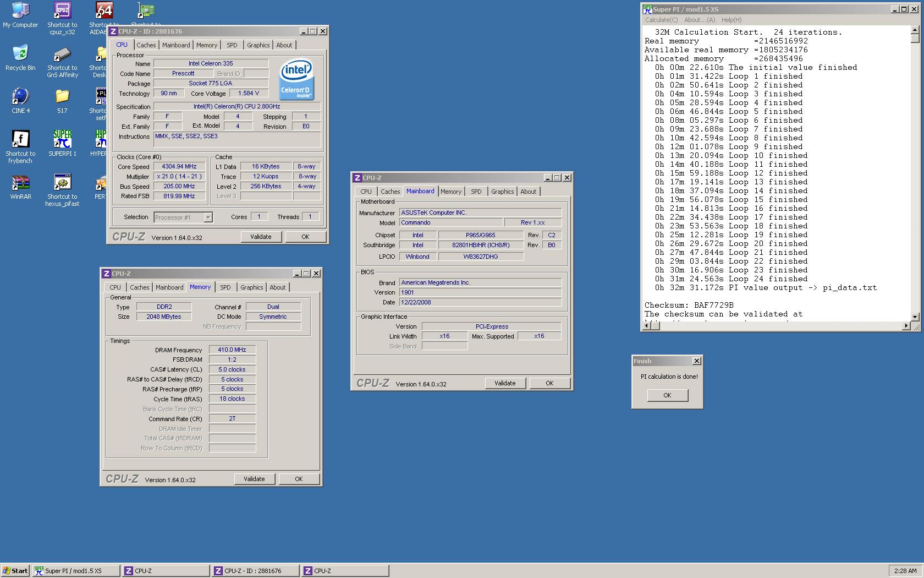This screenshot has width=924, height=578.
Task: Open the Start menu
Action: [x=15, y=571]
